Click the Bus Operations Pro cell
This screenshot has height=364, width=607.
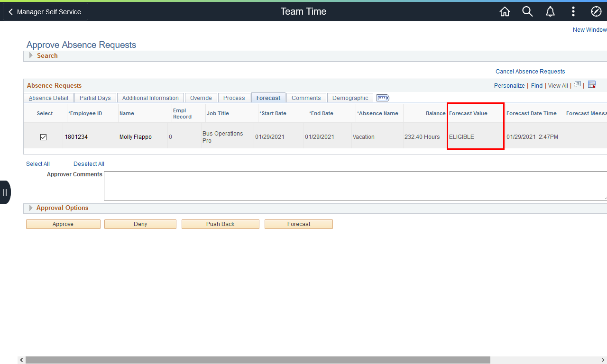point(223,137)
